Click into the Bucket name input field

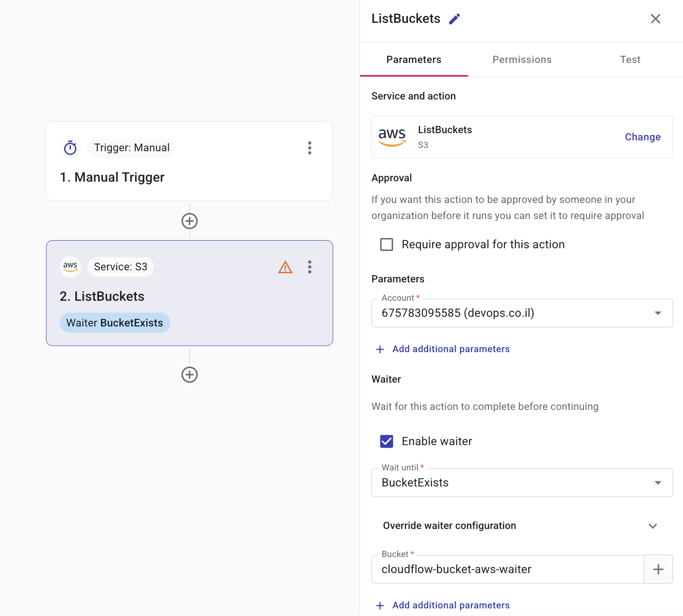pyautogui.click(x=507, y=569)
